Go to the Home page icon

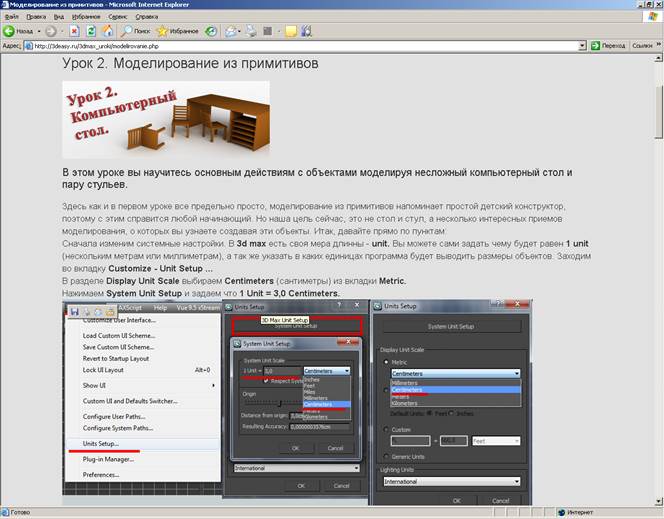(x=108, y=31)
